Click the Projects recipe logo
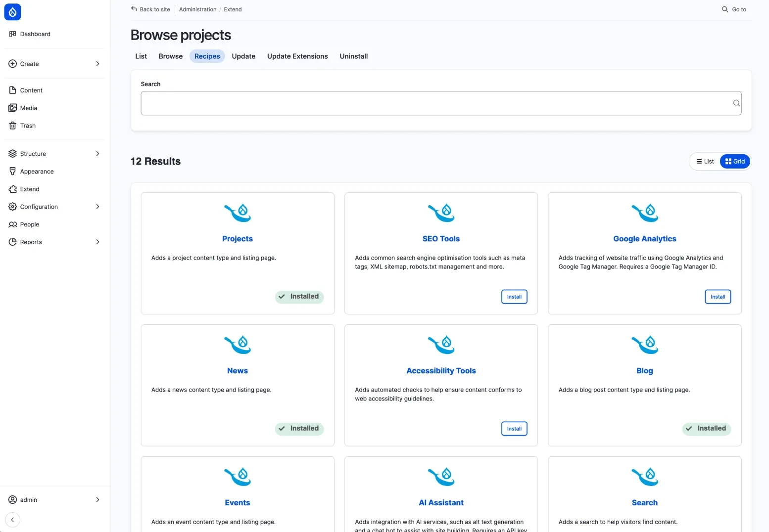 (x=238, y=213)
